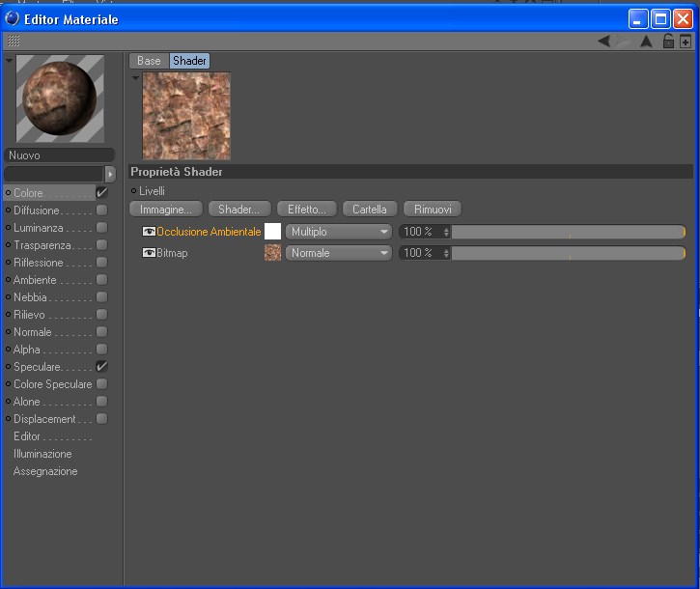Switch to the Base tab
This screenshot has width=700, height=589.
coord(149,61)
